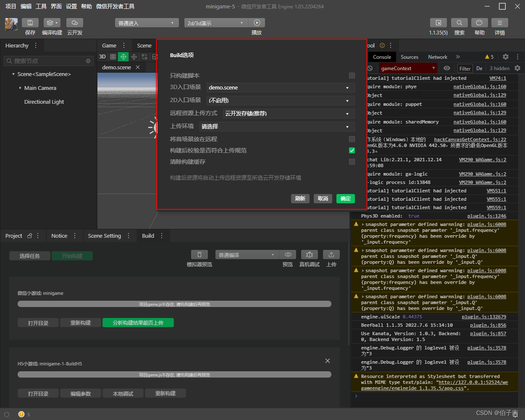Switch to the Sources devtools tab

(x=409, y=57)
